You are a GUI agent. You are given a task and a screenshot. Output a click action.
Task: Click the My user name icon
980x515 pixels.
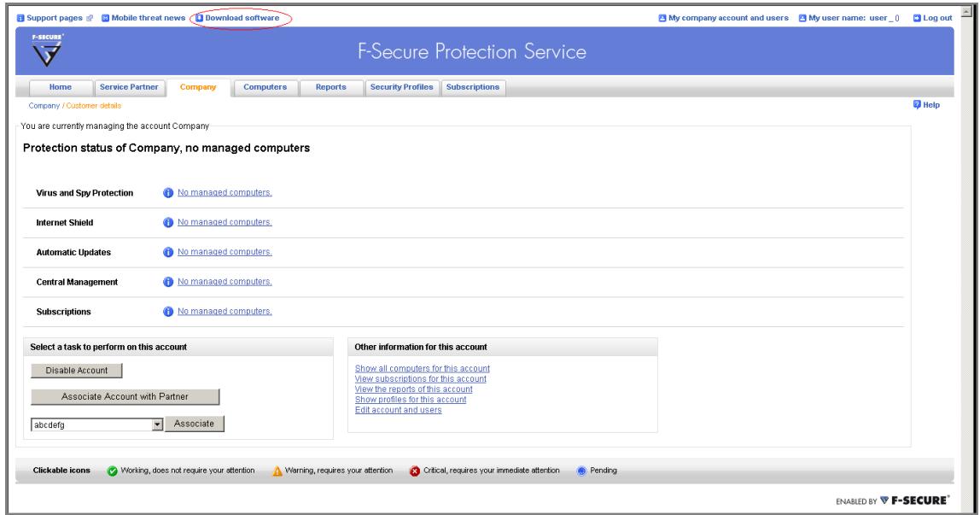802,18
